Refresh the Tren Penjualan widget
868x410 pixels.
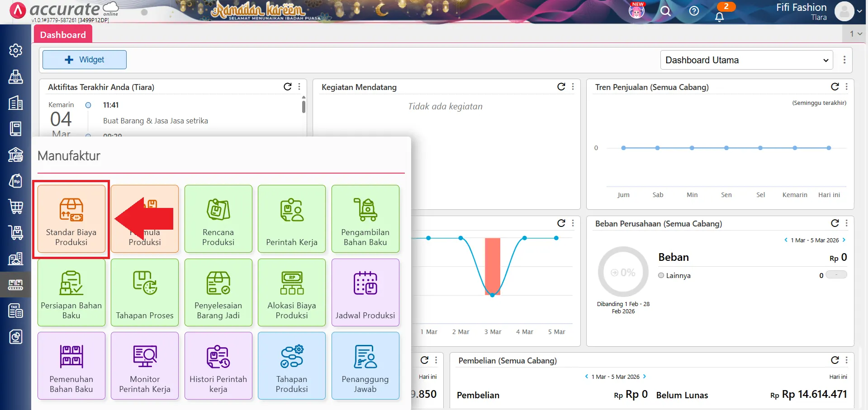click(x=835, y=86)
